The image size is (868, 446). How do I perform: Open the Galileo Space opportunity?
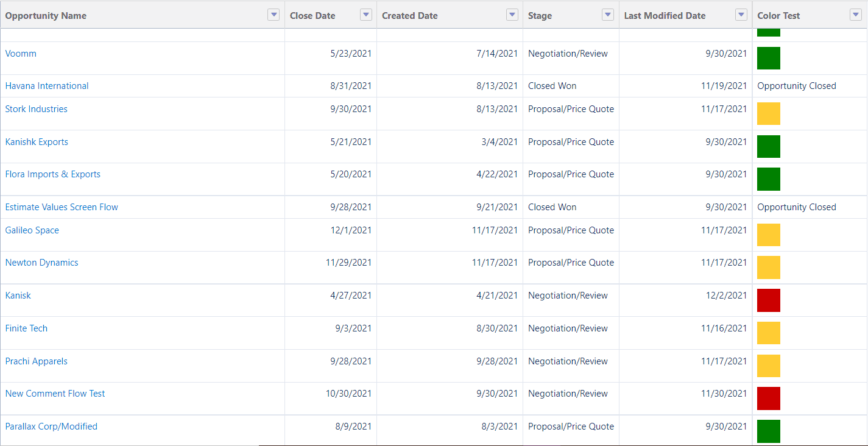pos(32,230)
